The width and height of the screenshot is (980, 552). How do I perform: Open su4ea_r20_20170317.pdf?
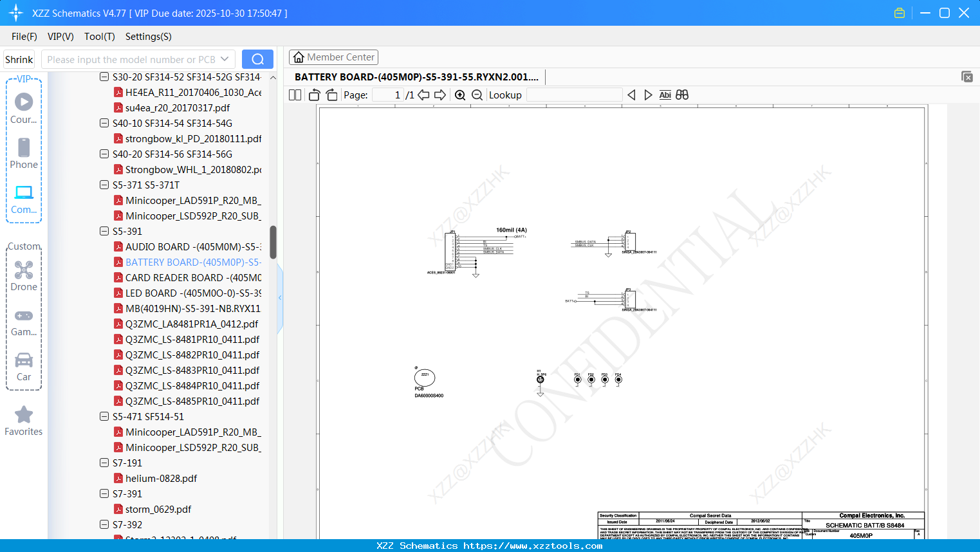tap(178, 107)
